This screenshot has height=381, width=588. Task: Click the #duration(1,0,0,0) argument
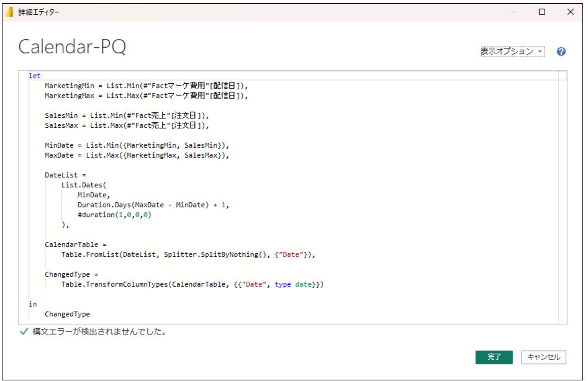point(114,215)
